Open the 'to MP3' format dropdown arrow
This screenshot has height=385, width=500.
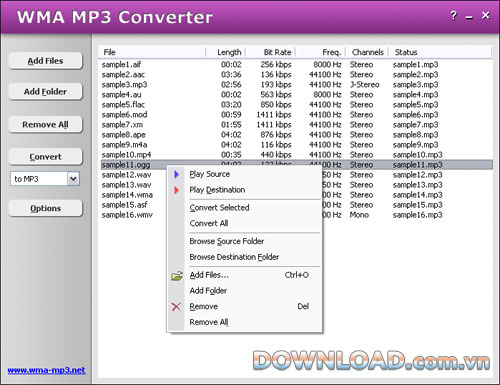tap(73, 179)
